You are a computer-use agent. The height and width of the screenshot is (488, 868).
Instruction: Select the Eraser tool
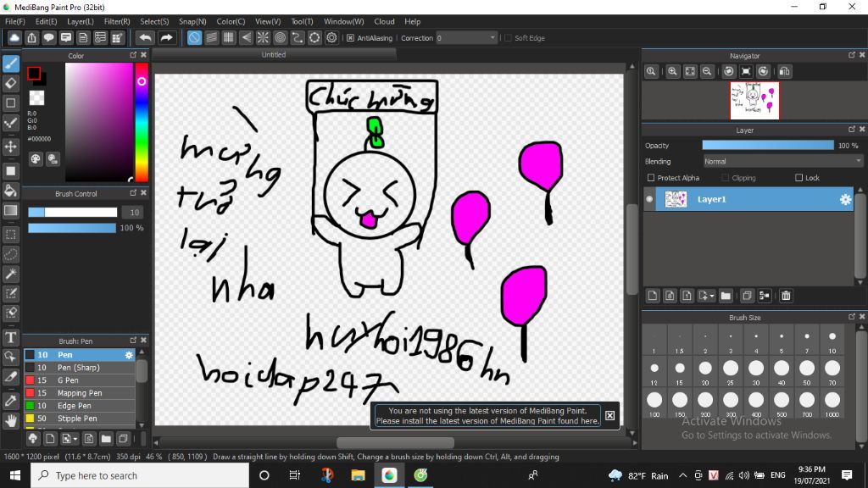[10, 84]
